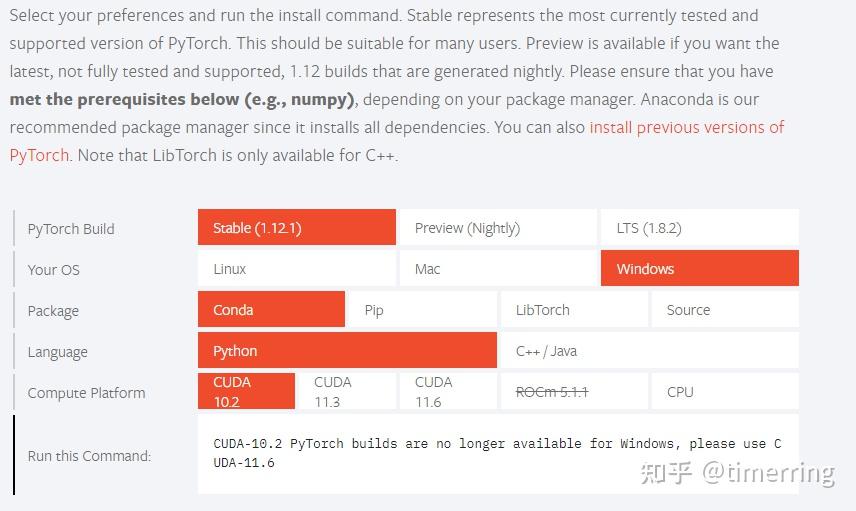The height and width of the screenshot is (511, 856).
Task: Choose Python as the language
Action: pos(347,351)
